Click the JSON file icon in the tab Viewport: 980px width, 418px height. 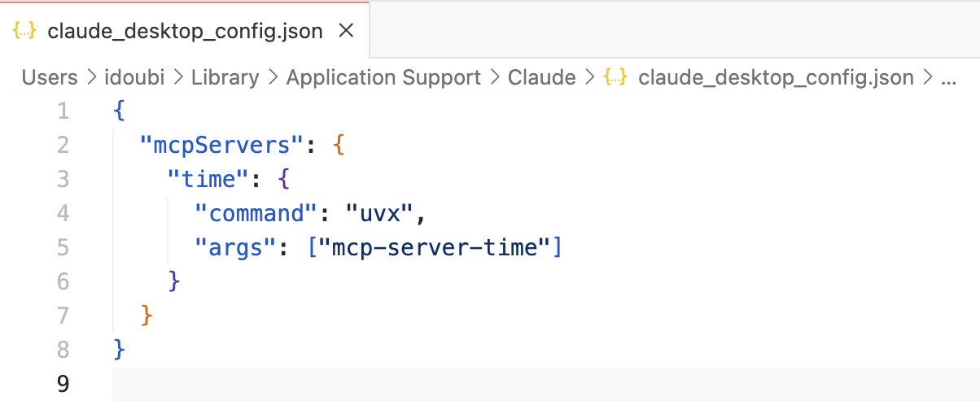(x=25, y=31)
